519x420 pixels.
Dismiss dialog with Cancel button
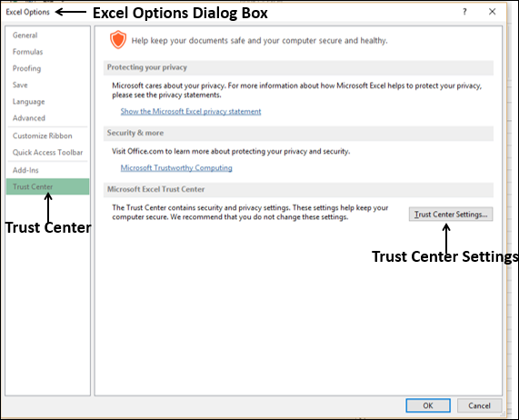click(x=479, y=405)
